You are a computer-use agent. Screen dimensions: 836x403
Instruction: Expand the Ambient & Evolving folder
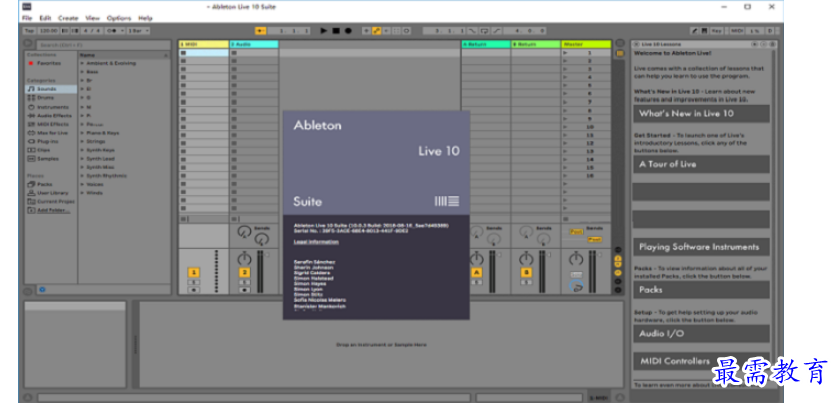[x=82, y=63]
